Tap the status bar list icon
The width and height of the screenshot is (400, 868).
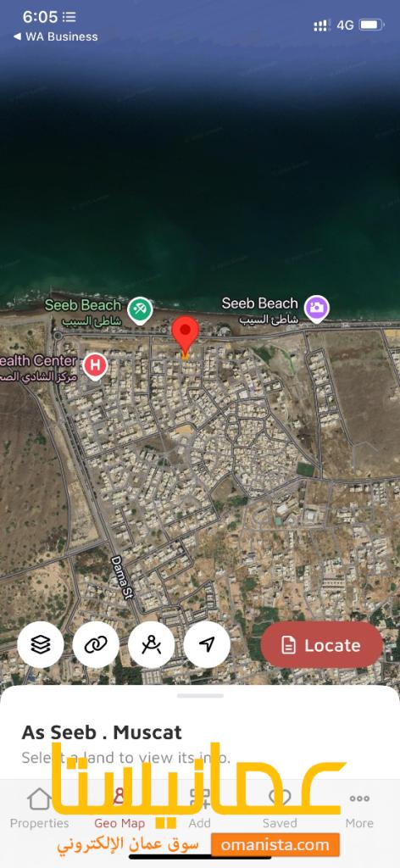click(69, 17)
